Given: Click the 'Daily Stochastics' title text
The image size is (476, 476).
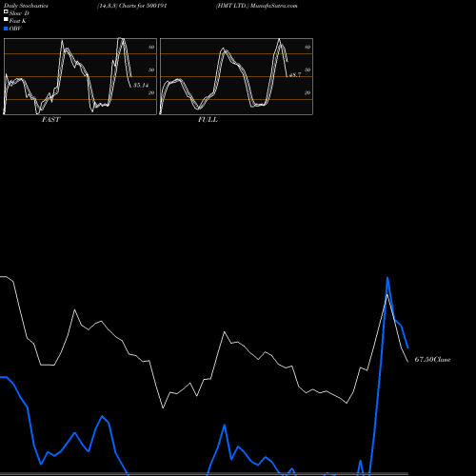Looking at the screenshot, I should (26, 6).
